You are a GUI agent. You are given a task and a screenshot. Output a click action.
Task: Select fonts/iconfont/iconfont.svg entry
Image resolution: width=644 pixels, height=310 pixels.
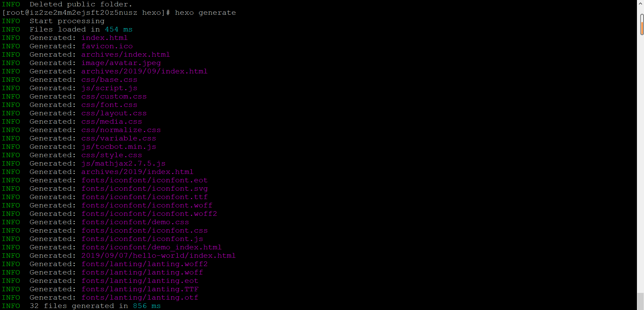(144, 188)
